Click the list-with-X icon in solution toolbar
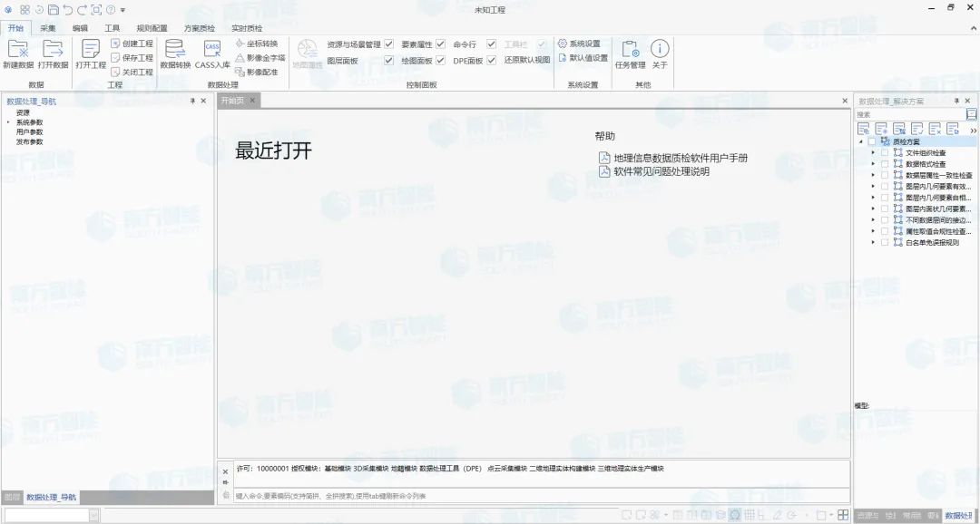Screen dimensions: 980x524 click(935, 130)
